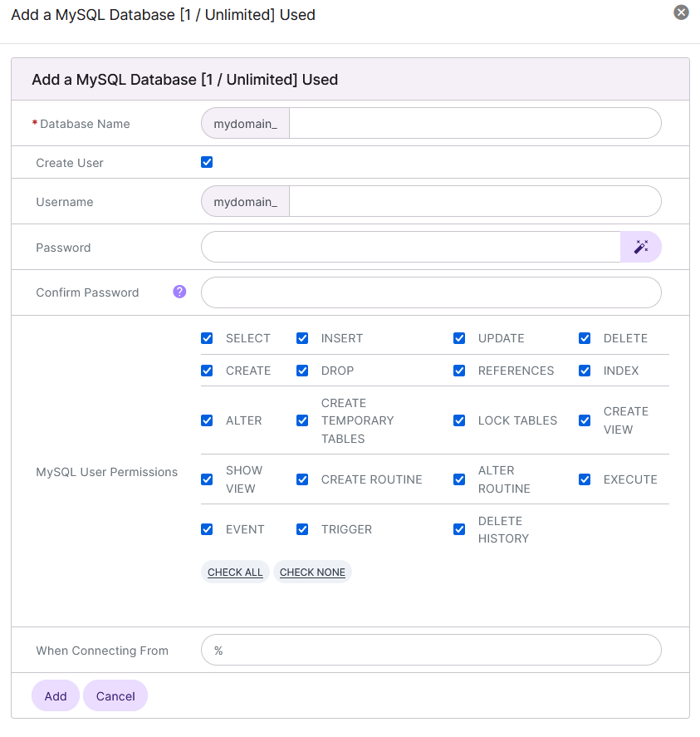Toggle the LOCK TABLES permission

point(458,420)
